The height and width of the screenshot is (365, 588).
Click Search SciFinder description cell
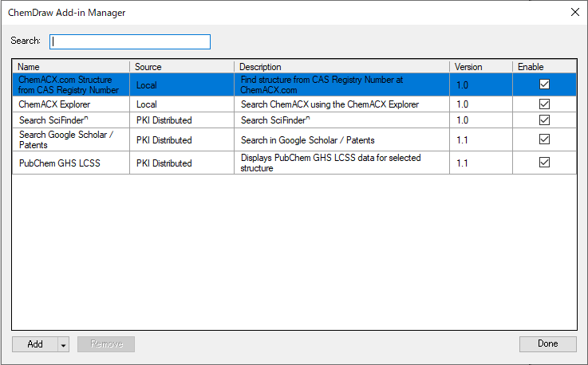coord(275,120)
